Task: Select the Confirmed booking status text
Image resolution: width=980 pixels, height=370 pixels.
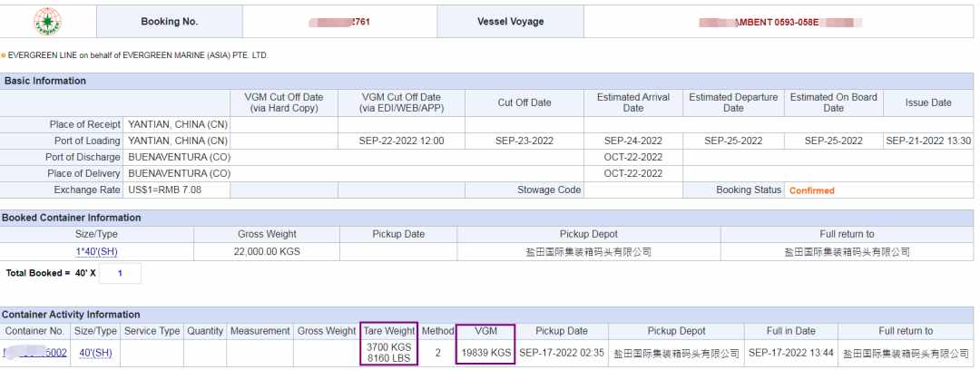Action: click(x=812, y=190)
